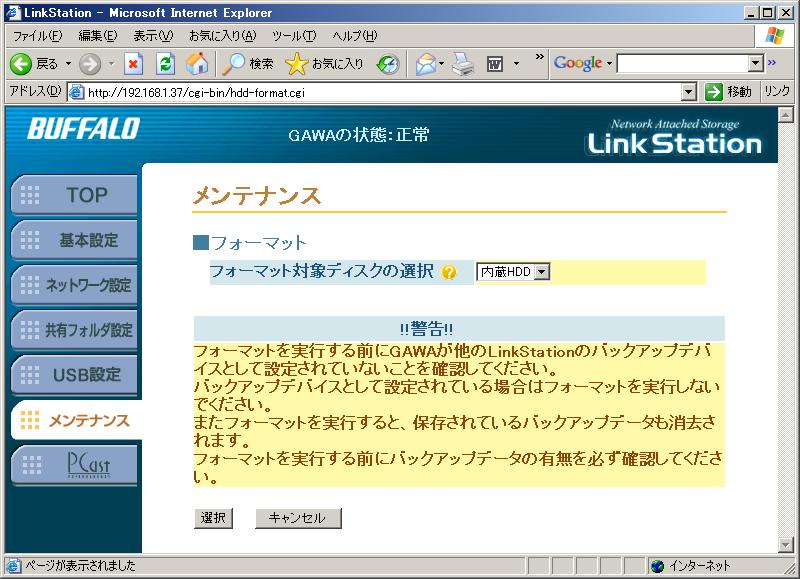Click the Forward arrow icon
Image resolution: width=800 pixels, height=579 pixels.
tap(90, 64)
